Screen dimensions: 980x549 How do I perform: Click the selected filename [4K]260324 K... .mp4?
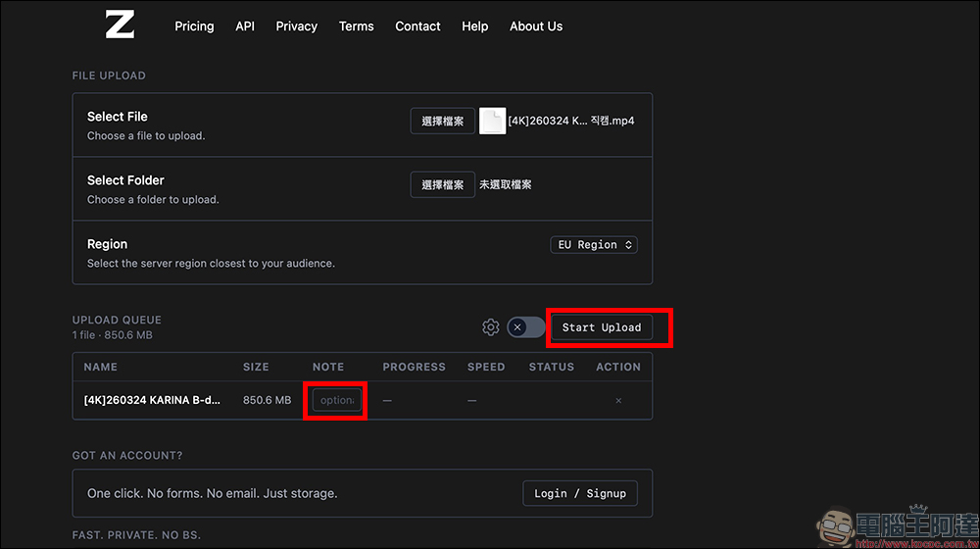click(x=571, y=121)
